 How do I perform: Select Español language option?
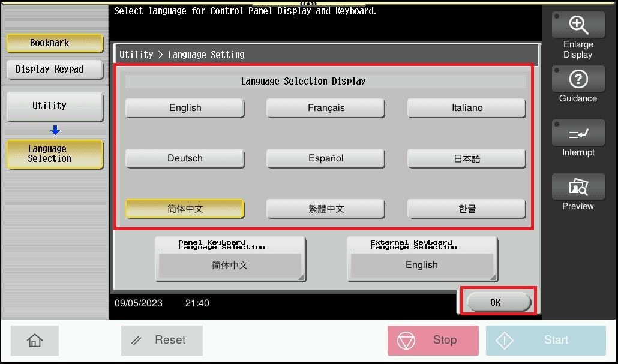pos(326,158)
